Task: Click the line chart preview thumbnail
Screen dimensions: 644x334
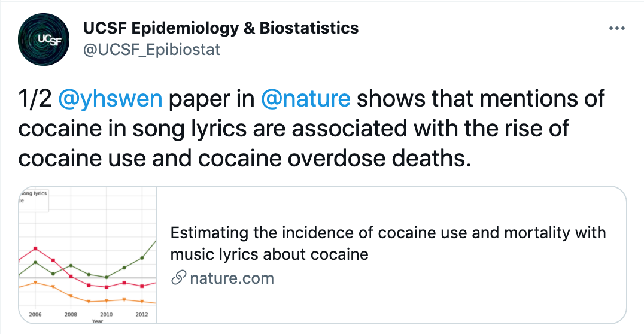Action: (x=87, y=255)
